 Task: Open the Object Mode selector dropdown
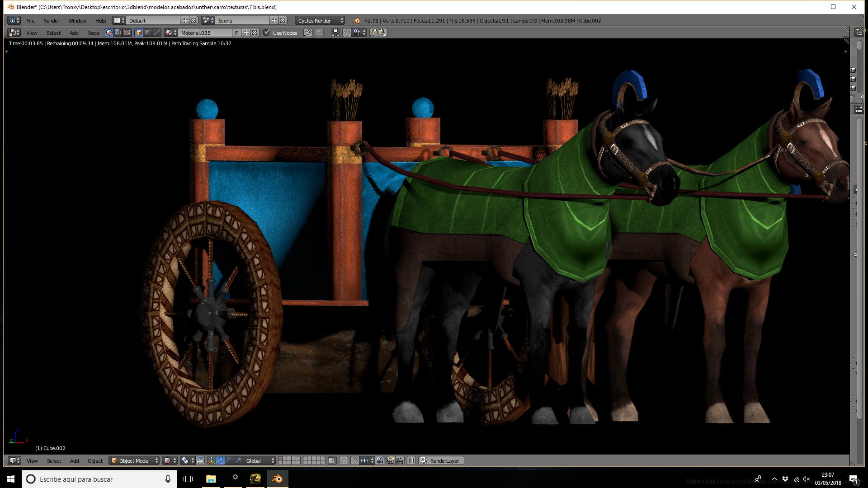(x=134, y=460)
